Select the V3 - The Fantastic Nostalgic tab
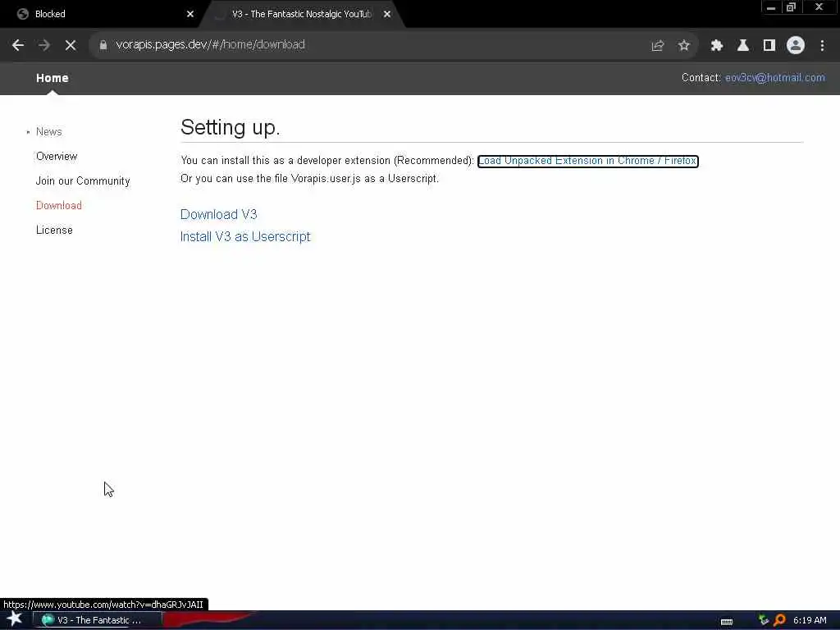Image resolution: width=840 pixels, height=630 pixels. coord(302,14)
